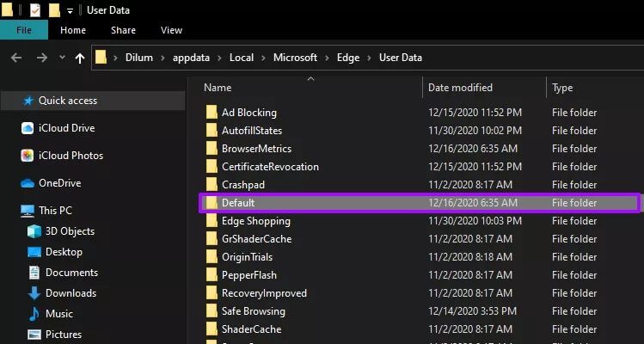Switch to the View ribbon tab

172,30
